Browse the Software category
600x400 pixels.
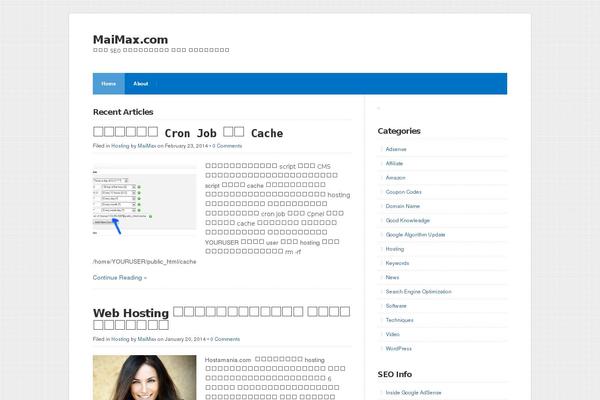[396, 306]
